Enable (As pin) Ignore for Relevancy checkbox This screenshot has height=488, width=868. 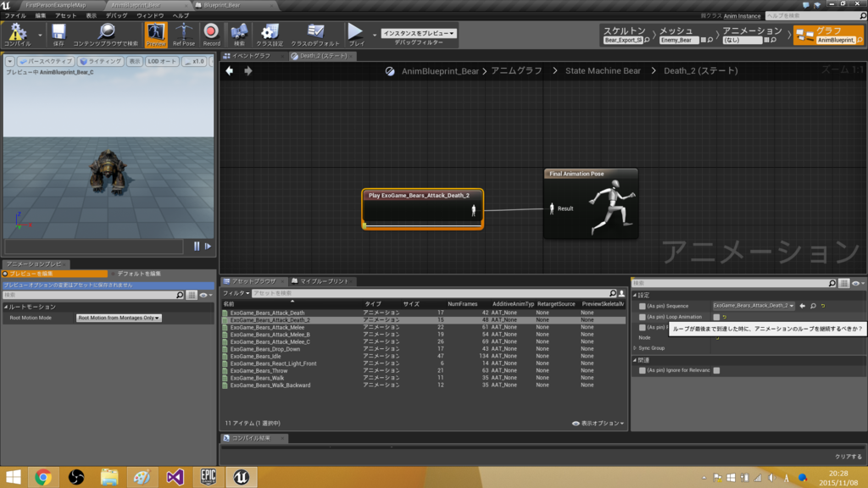tap(643, 371)
